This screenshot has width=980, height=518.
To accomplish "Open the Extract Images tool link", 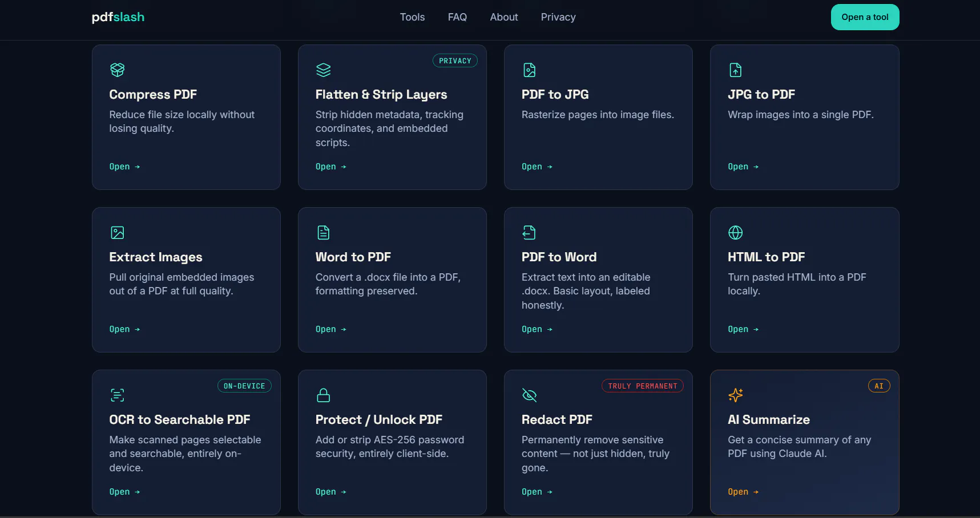I will [124, 329].
